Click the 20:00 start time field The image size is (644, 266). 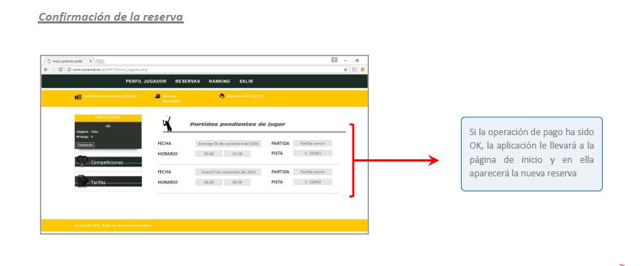point(209,154)
